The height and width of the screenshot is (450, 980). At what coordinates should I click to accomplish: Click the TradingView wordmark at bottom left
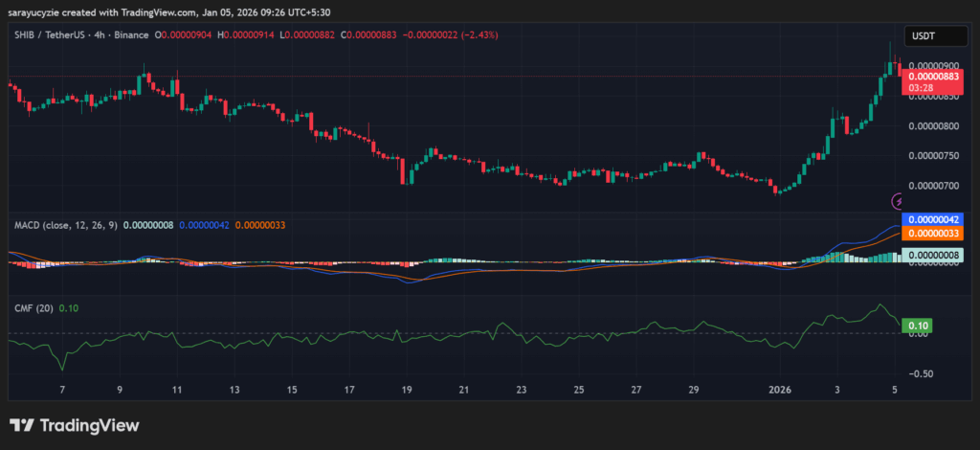[x=89, y=425]
